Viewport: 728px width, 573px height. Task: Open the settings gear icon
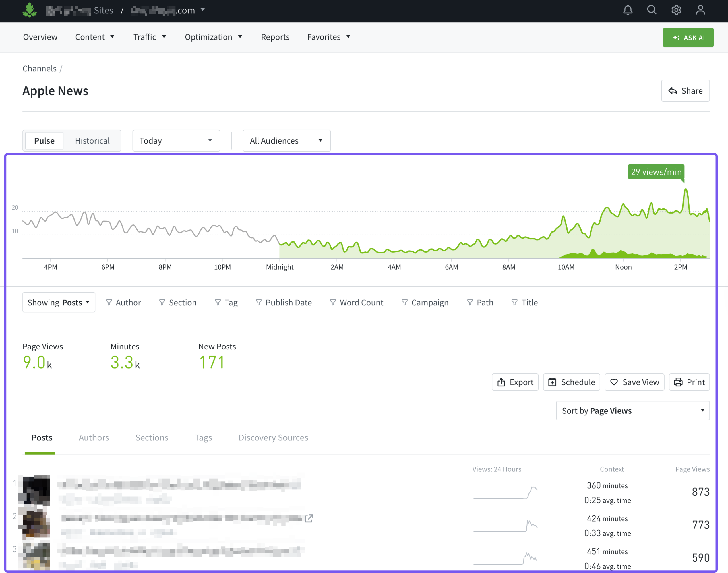point(676,10)
